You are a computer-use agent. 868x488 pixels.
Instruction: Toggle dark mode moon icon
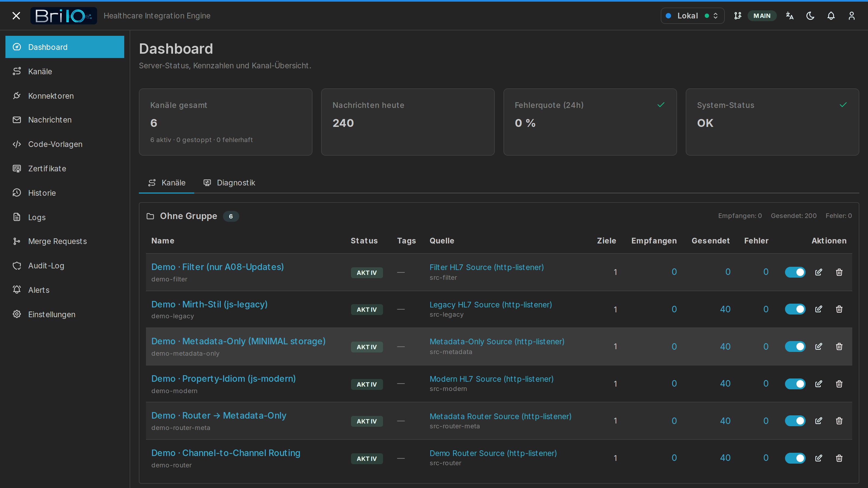tap(810, 16)
